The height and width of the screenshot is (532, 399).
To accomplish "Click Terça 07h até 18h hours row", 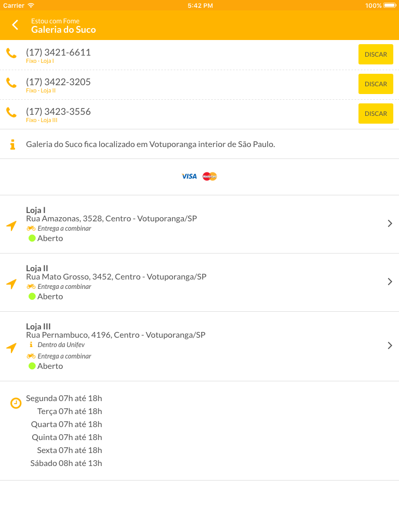I will [x=70, y=411].
